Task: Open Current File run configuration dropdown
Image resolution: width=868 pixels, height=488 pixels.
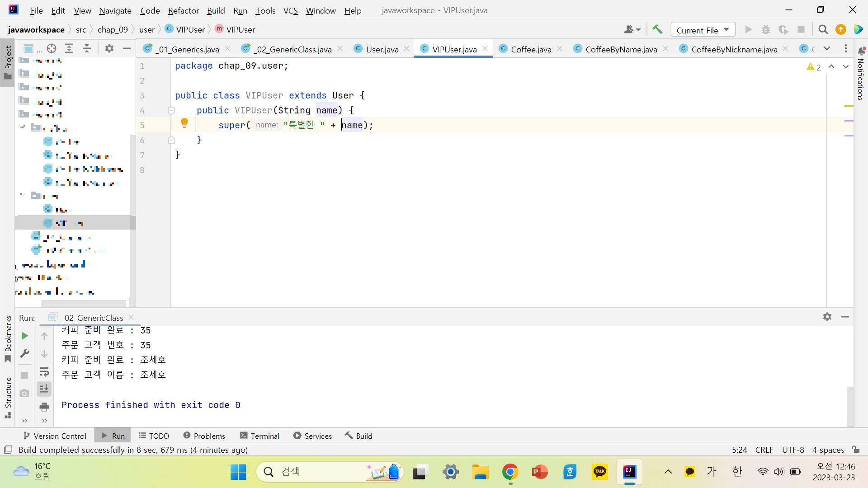Action: click(x=703, y=30)
